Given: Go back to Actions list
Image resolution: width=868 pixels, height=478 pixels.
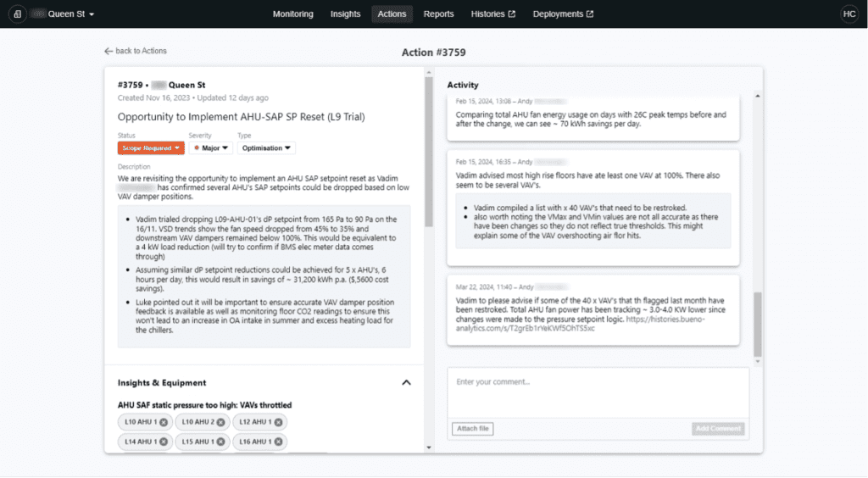Looking at the screenshot, I should point(136,52).
